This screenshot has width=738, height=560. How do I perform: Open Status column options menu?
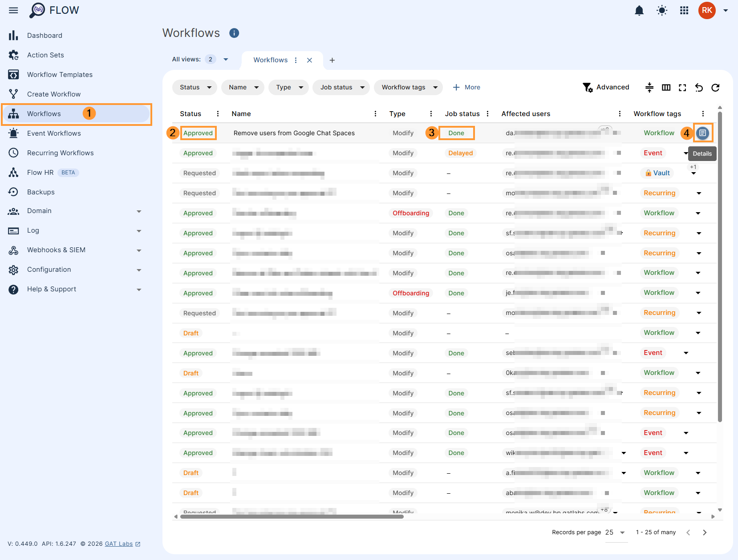pos(218,114)
